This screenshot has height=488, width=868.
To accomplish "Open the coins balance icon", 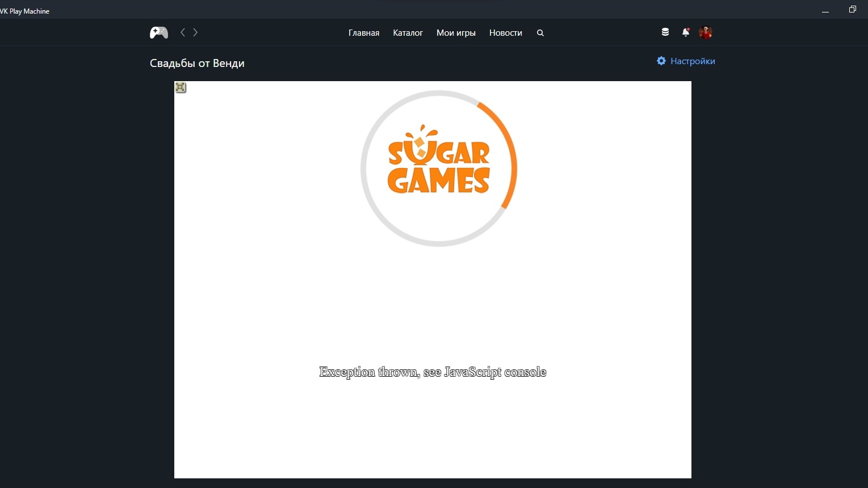I will point(665,32).
